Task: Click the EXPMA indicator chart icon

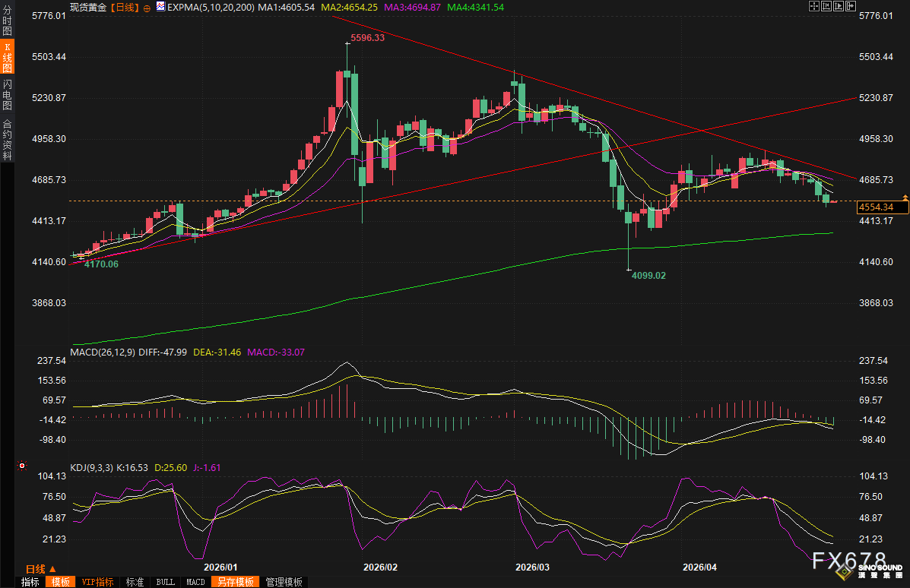Action: pos(160,6)
